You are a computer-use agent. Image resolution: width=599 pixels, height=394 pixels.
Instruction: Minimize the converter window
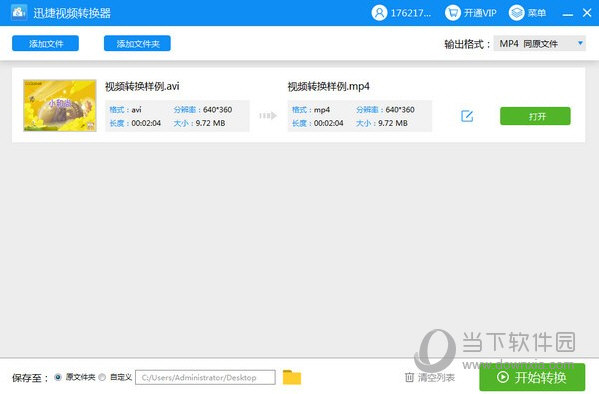point(568,14)
